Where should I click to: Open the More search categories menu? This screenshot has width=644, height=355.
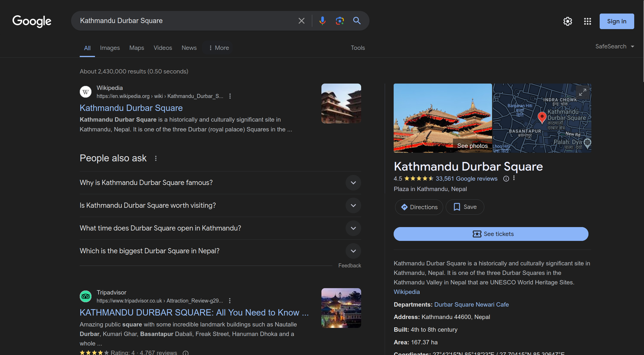(x=219, y=48)
